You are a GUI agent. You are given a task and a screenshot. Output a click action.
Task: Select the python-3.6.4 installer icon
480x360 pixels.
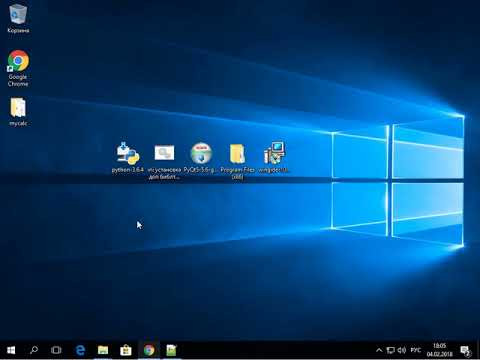pos(128,157)
